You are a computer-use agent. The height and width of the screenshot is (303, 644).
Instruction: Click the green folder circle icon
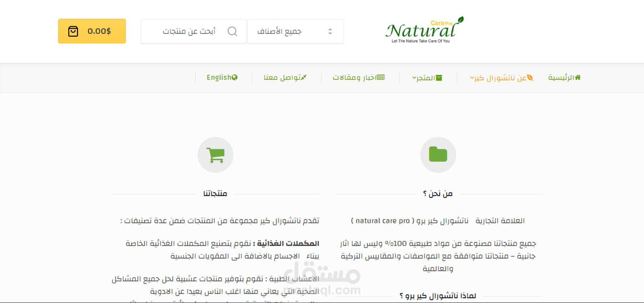(x=438, y=155)
